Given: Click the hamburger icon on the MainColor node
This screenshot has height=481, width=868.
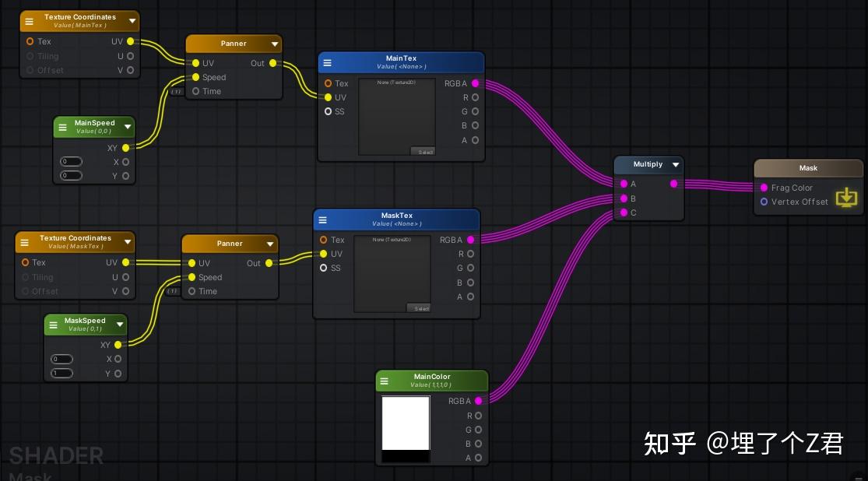Looking at the screenshot, I should coord(385,381).
